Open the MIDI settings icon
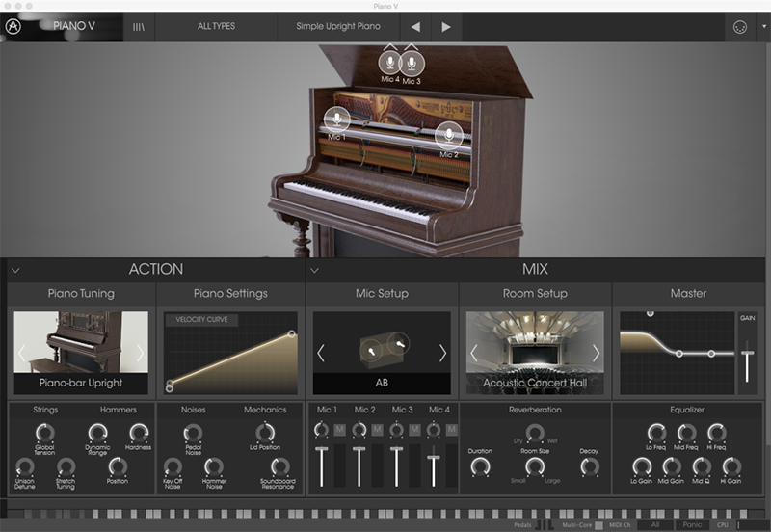 point(740,27)
